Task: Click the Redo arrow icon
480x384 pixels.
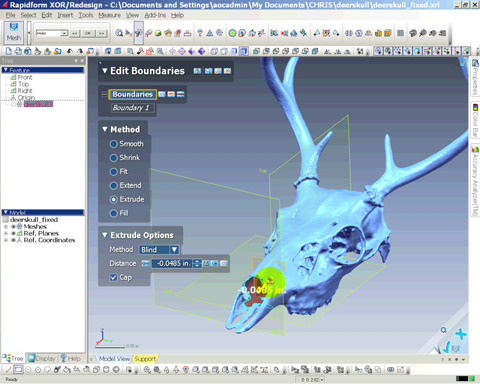Action: pyautogui.click(x=80, y=51)
